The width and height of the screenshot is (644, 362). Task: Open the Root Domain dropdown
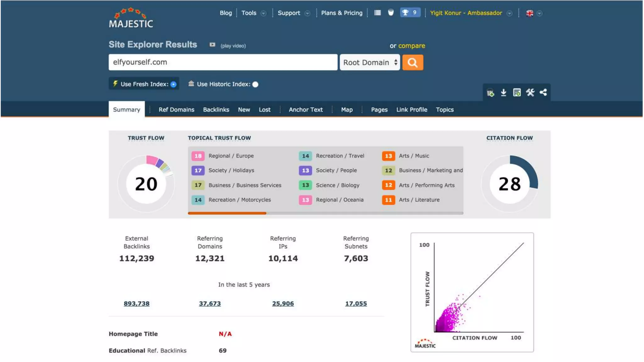369,63
